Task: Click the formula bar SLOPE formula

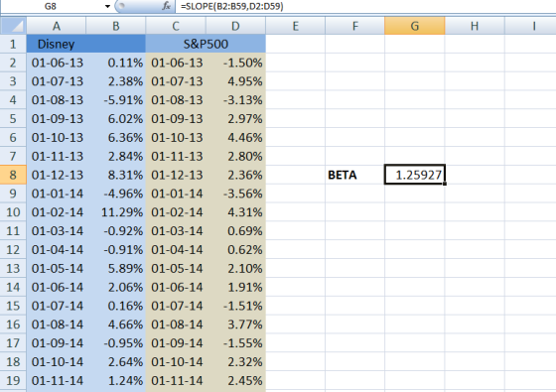Action: point(231,6)
